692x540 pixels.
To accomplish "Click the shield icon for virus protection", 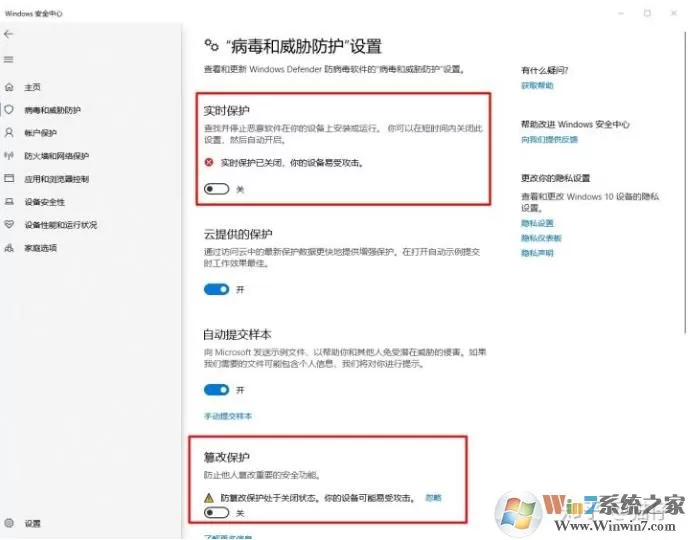I will 9,109.
